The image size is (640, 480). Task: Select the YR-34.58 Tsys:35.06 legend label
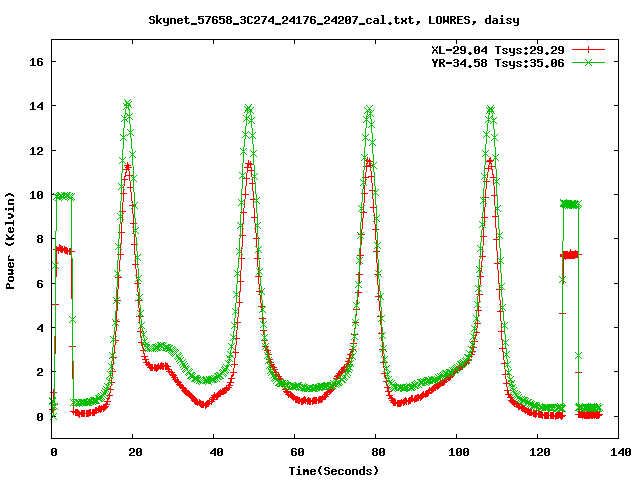click(498, 63)
